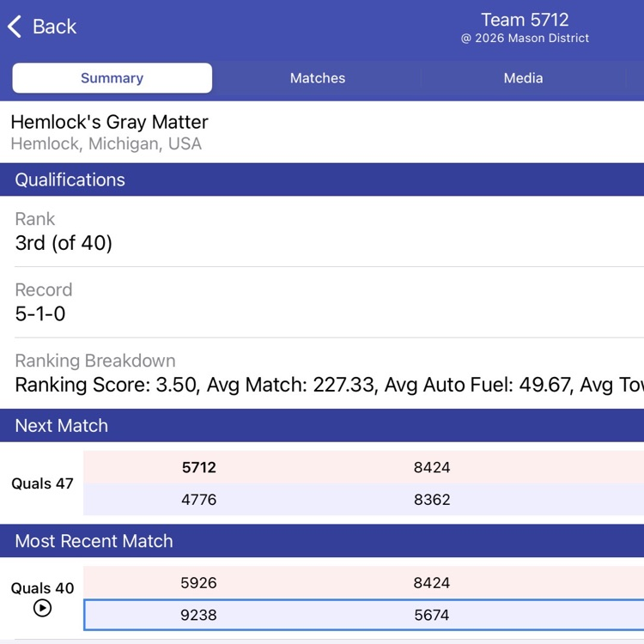Image resolution: width=644 pixels, height=644 pixels.
Task: Select team 8424 in Quals 47
Action: pyautogui.click(x=431, y=468)
